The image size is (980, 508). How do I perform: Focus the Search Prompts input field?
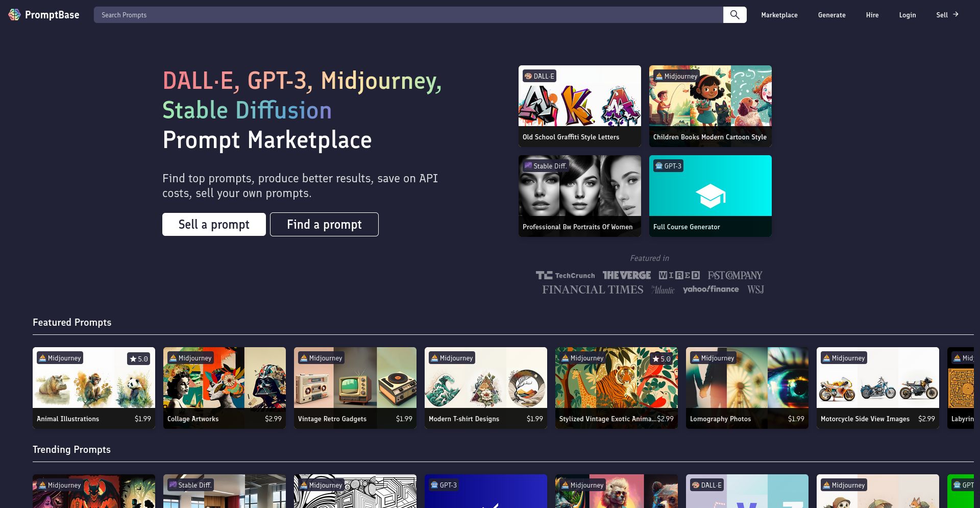[408, 15]
